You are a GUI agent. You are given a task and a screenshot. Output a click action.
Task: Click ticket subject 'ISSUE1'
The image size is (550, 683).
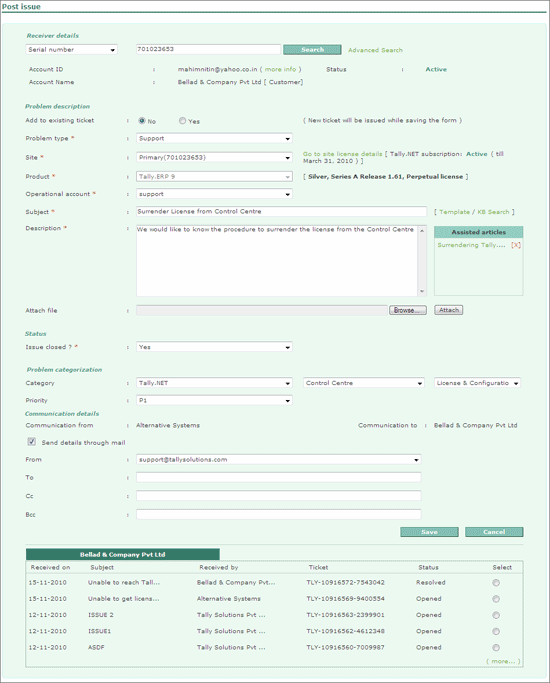pyautogui.click(x=99, y=631)
